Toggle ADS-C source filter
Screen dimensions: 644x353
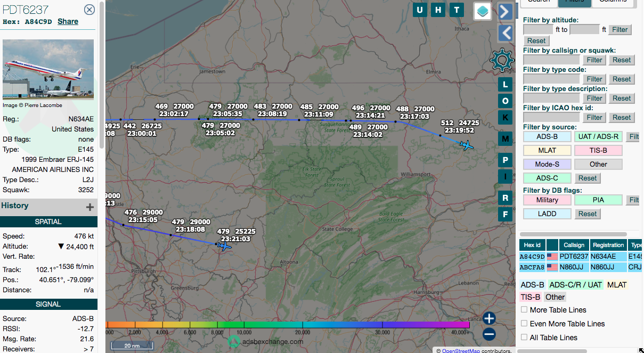547,178
